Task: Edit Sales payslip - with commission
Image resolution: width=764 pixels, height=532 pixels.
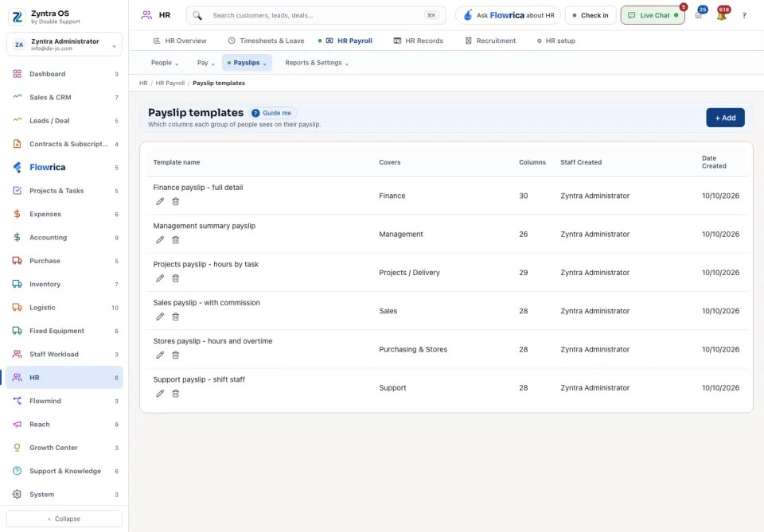Action: pos(160,316)
